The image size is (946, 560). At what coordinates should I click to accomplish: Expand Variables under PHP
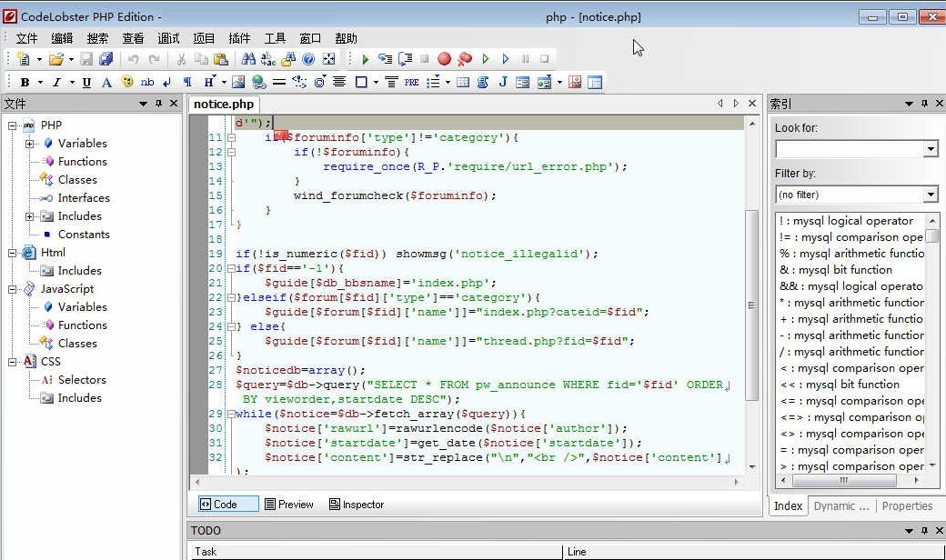tap(29, 144)
